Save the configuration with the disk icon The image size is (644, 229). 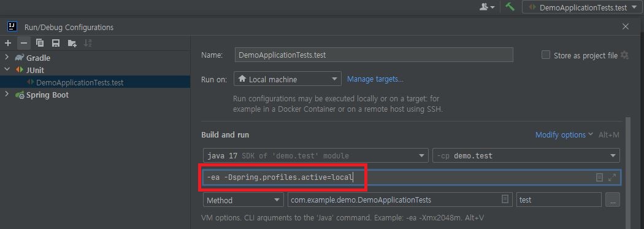coord(56,43)
